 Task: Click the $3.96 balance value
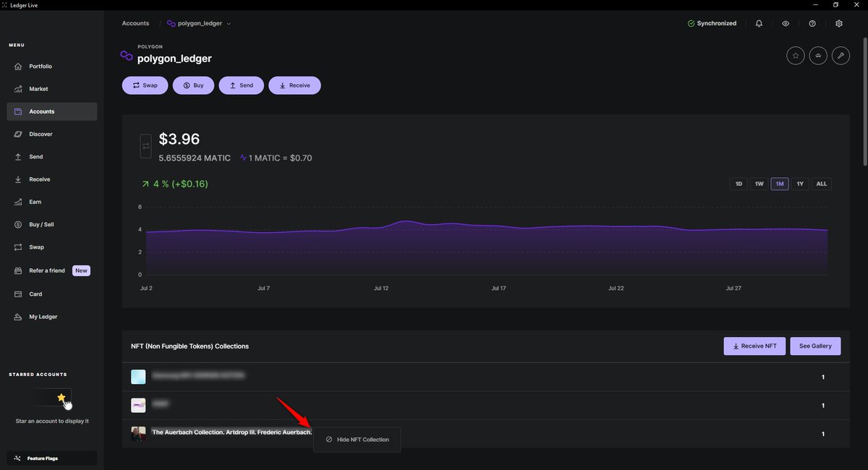179,139
